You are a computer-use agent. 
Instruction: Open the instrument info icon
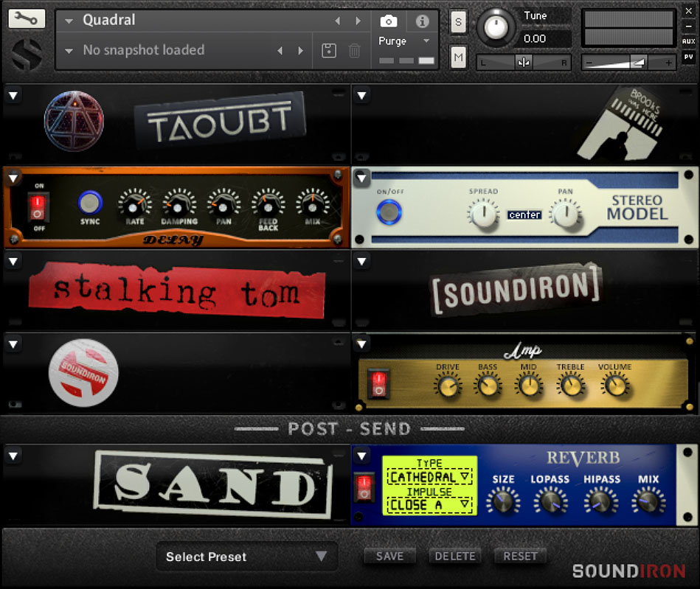tap(423, 21)
